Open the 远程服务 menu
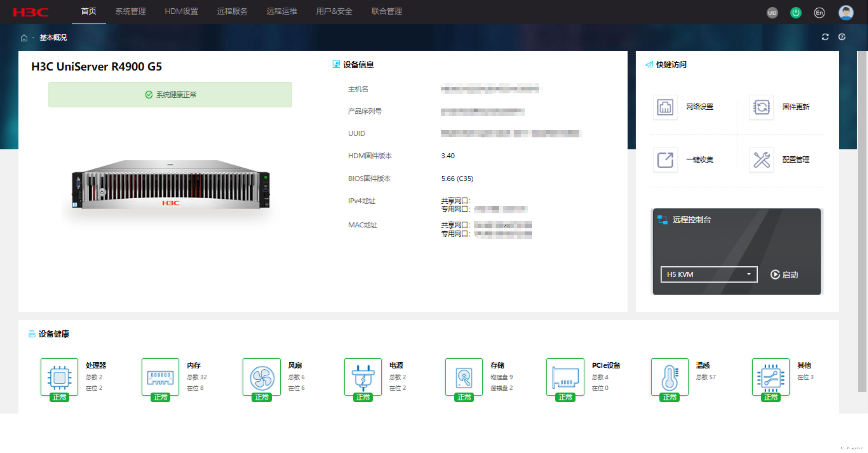This screenshot has height=453, width=868. pyautogui.click(x=232, y=11)
